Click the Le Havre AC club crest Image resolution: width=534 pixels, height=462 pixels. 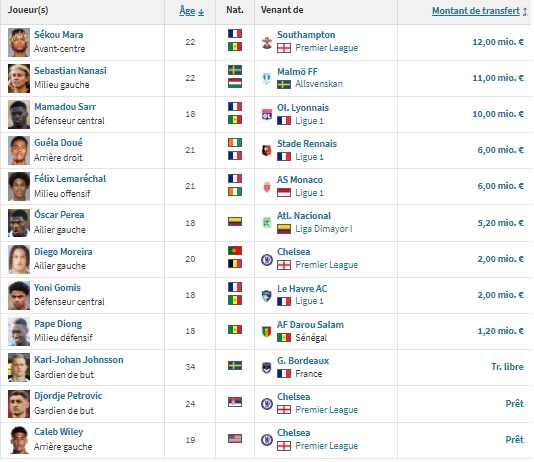pos(267,296)
